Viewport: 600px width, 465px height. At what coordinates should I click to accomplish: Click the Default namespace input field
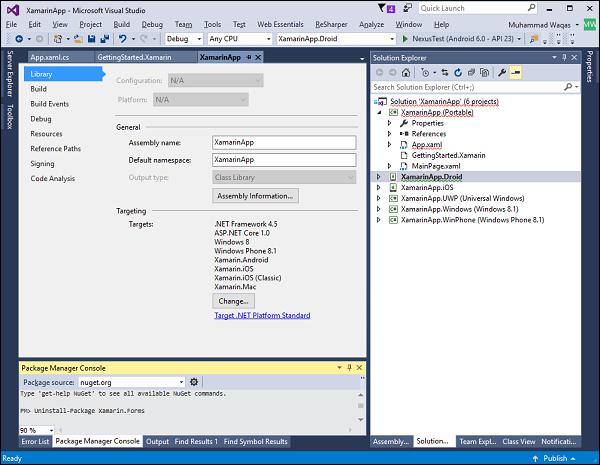(x=284, y=160)
